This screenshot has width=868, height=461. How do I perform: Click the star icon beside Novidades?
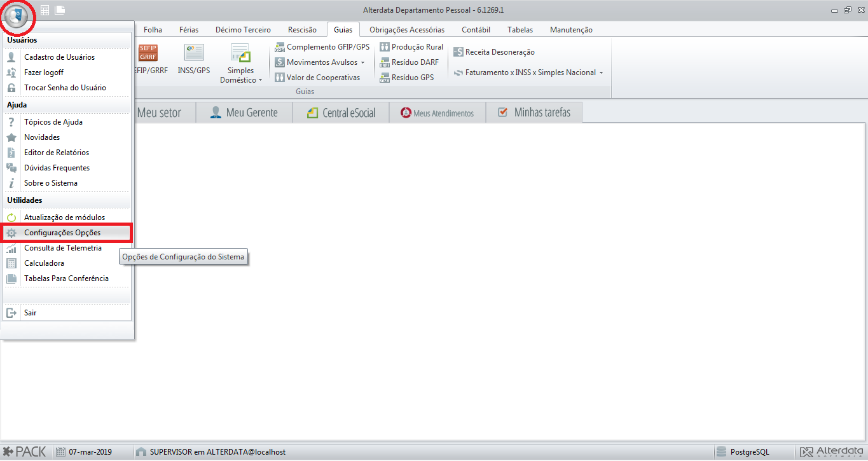[x=11, y=137]
